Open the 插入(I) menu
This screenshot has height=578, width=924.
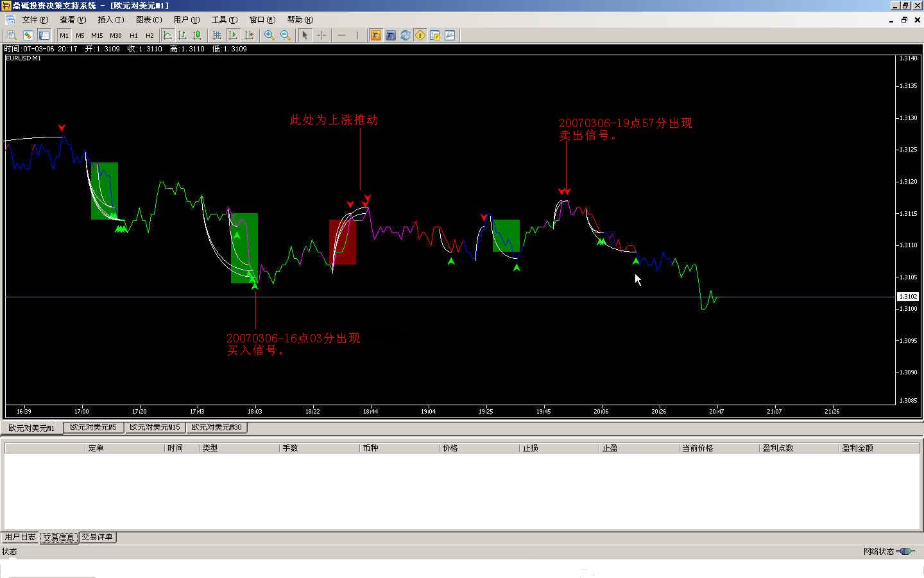click(110, 20)
